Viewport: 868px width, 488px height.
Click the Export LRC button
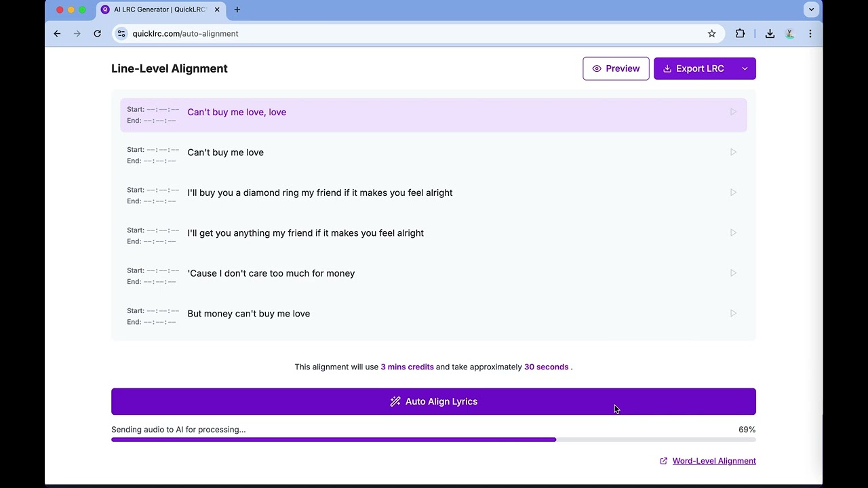click(x=694, y=68)
